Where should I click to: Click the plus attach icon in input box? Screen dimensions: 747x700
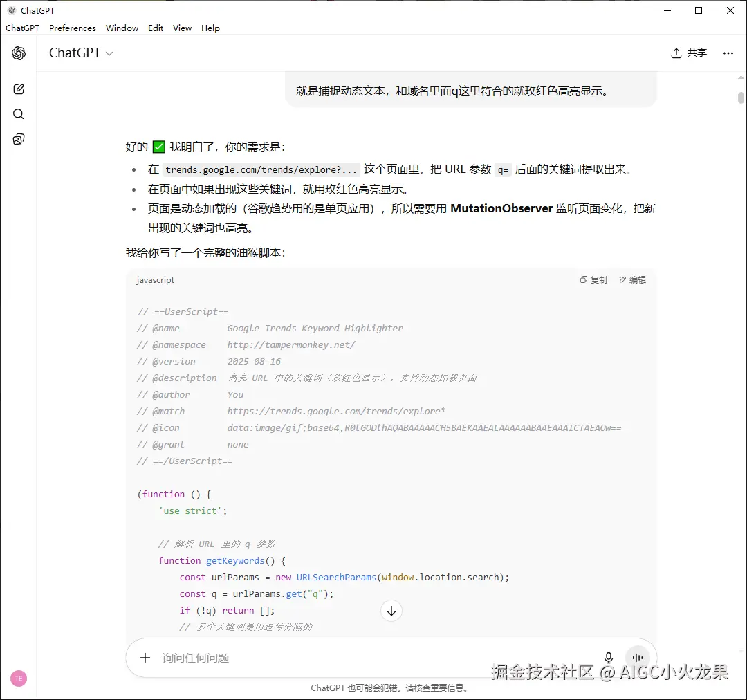pos(145,658)
